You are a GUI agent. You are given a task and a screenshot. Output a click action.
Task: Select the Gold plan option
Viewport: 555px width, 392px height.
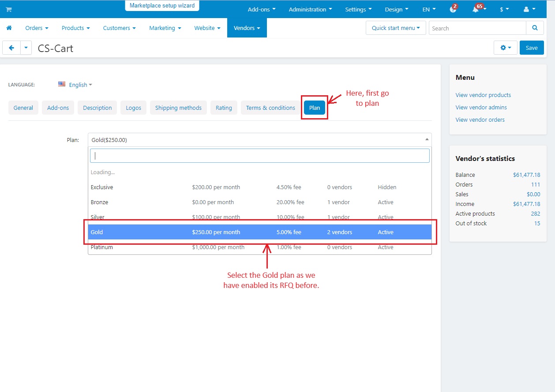tap(259, 232)
